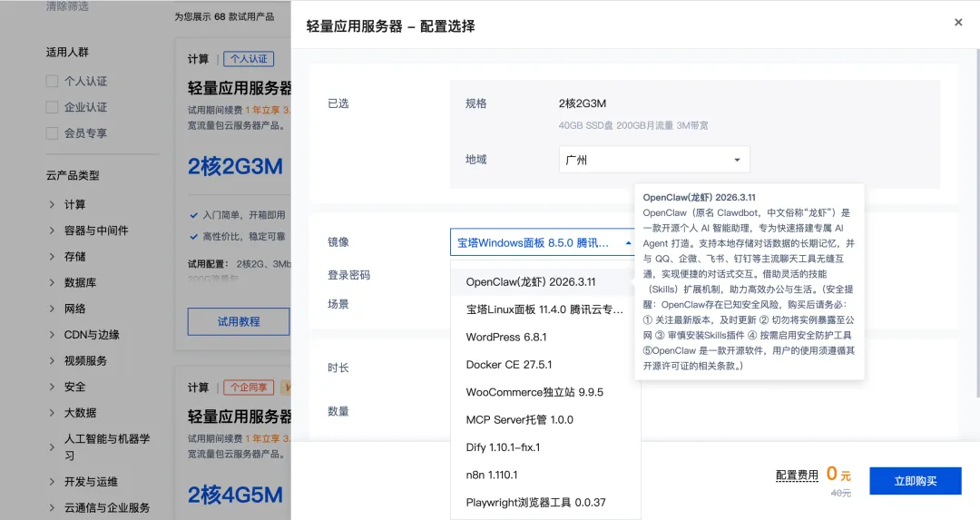Collapse the 镜像 dropdown showing 宝塔Windows面板

[x=543, y=242]
